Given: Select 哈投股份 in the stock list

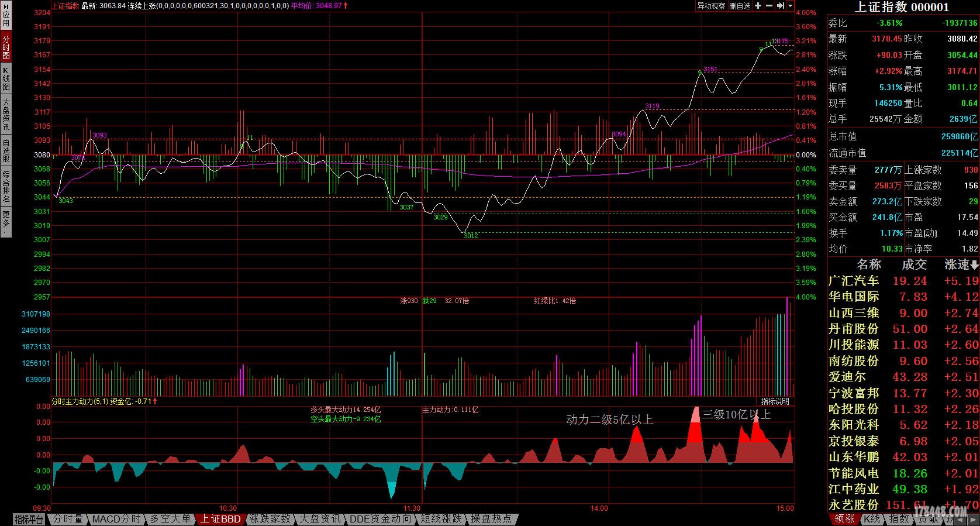Looking at the screenshot, I should coord(903,409).
